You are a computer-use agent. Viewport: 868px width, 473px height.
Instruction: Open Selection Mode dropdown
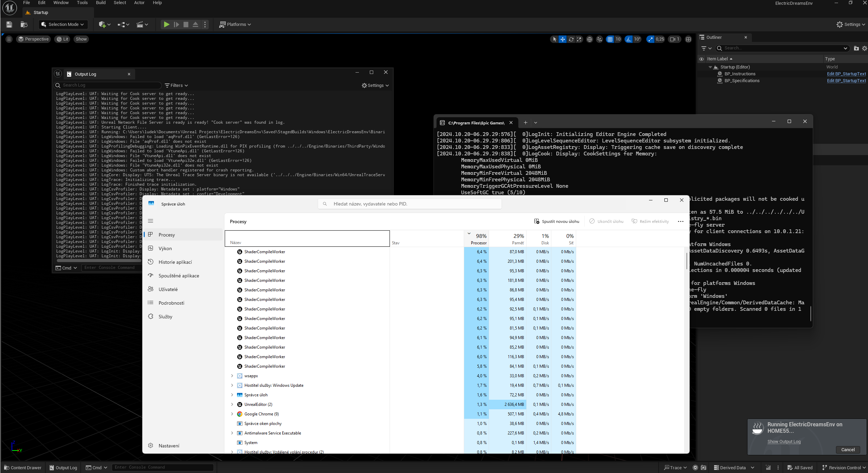coord(63,25)
